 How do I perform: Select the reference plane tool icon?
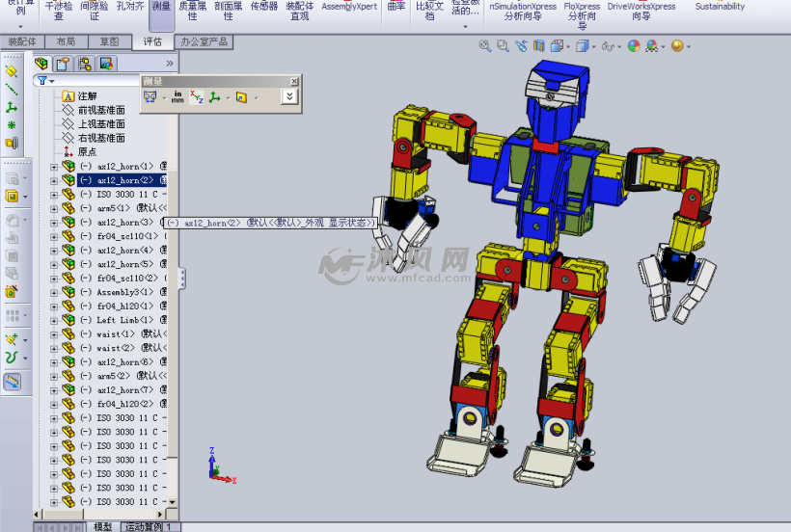12,71
